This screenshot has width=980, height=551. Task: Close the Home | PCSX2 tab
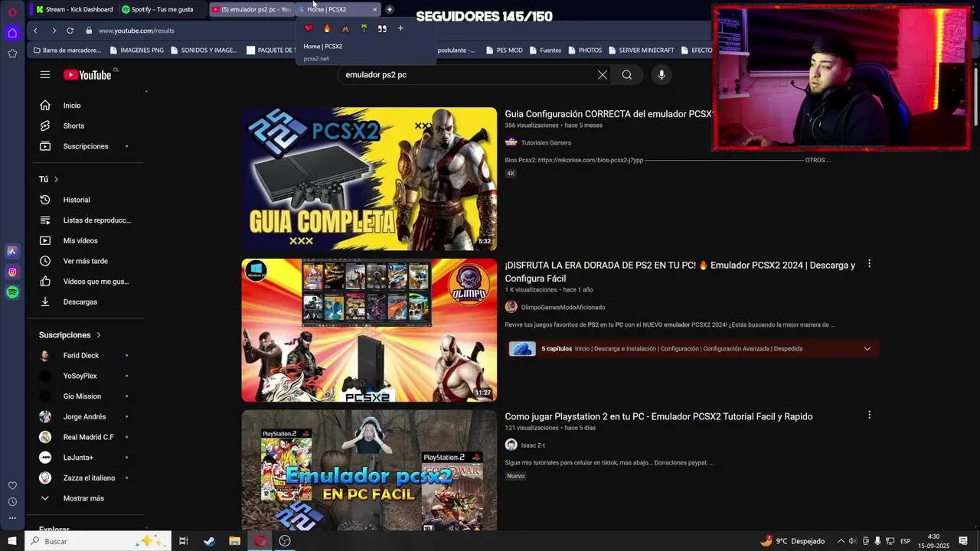(374, 9)
